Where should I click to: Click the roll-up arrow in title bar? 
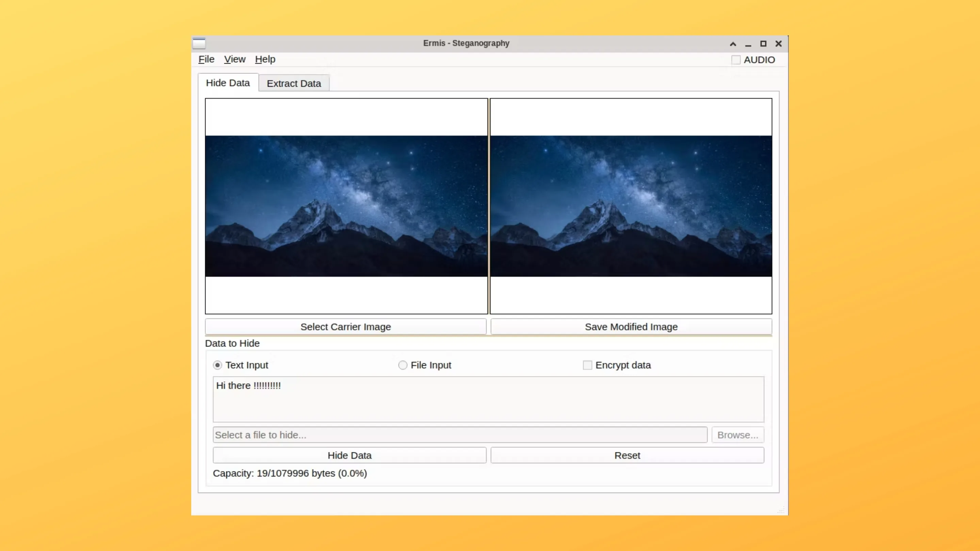[733, 44]
